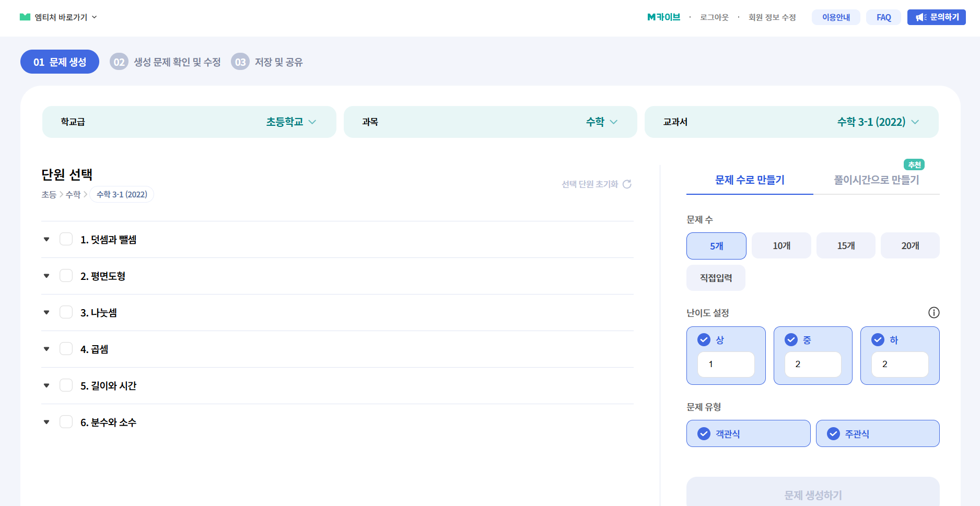The height and width of the screenshot is (506, 980).
Task: Click the M카이브 logo link
Action: point(663,17)
